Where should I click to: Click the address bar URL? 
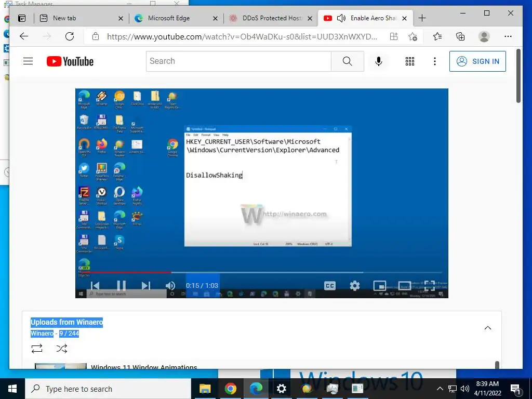[242, 36]
